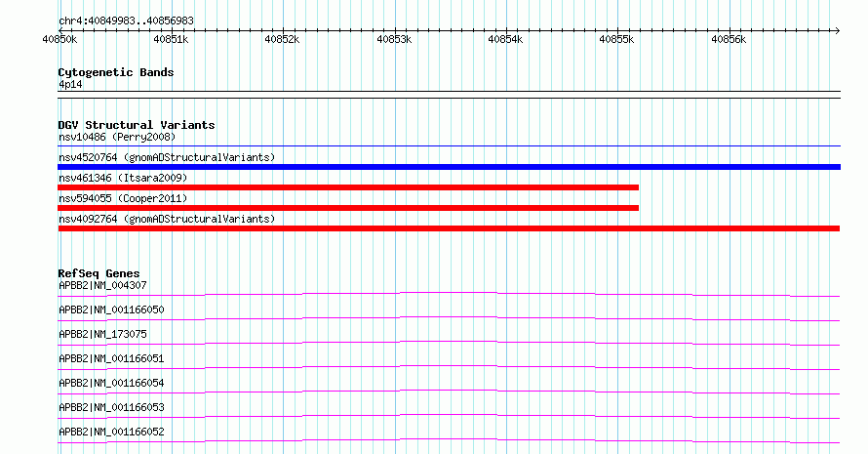This screenshot has width=868, height=454.
Task: Click the magenta intron line of NM_004307
Action: pyautogui.click(x=449, y=293)
